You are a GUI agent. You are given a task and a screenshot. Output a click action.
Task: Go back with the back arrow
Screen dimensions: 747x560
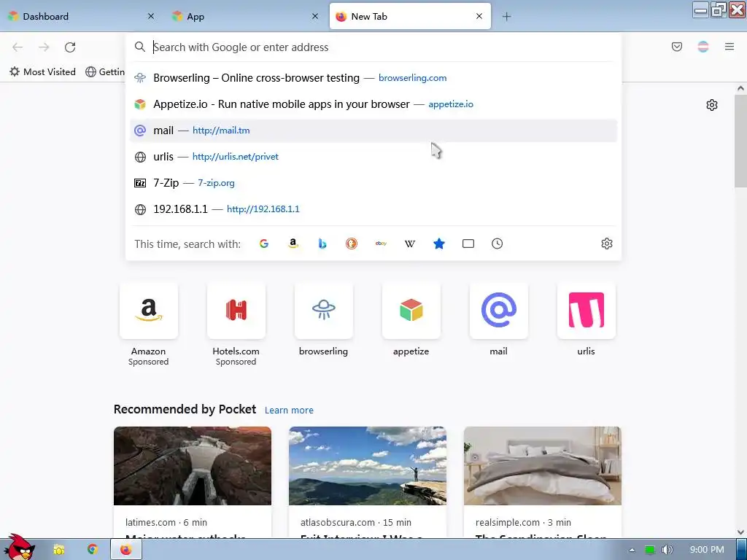tap(18, 47)
